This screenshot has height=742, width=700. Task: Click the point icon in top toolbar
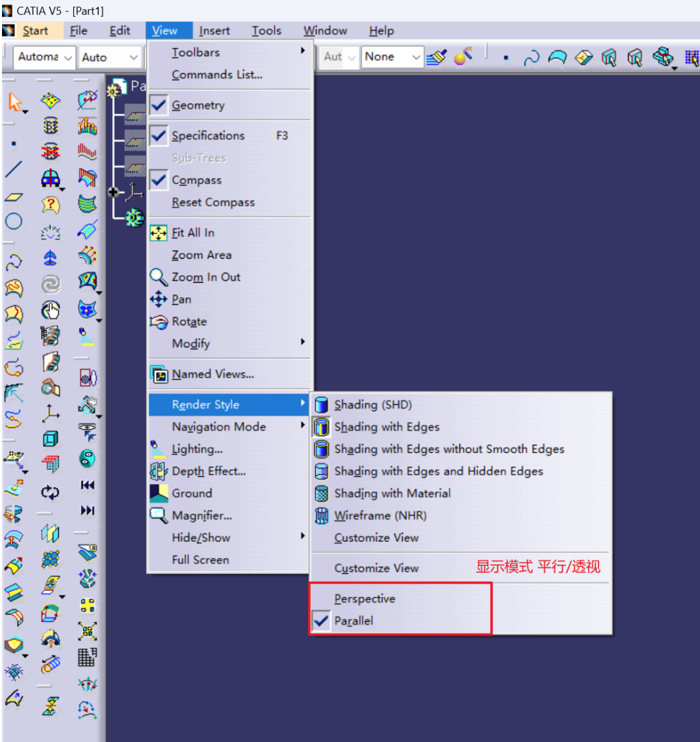tap(506, 58)
